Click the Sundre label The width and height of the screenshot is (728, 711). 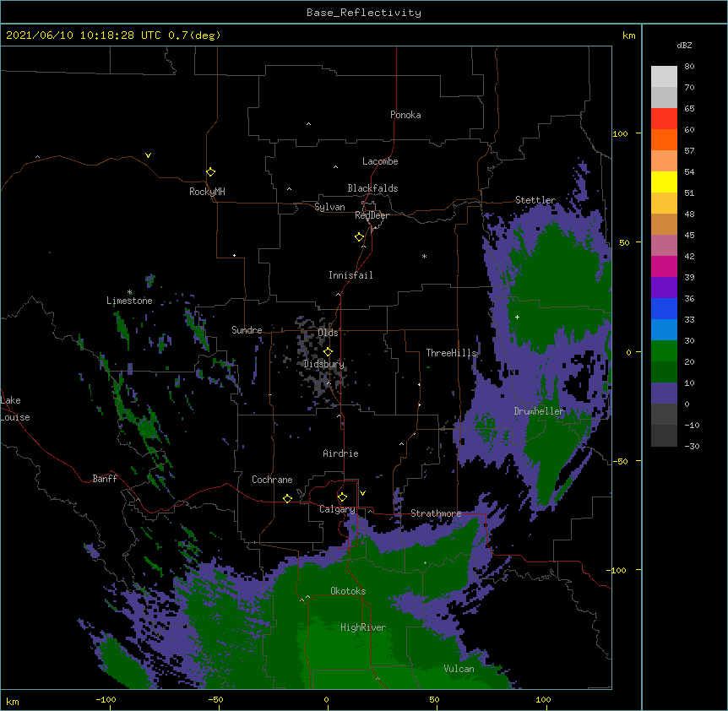click(247, 330)
